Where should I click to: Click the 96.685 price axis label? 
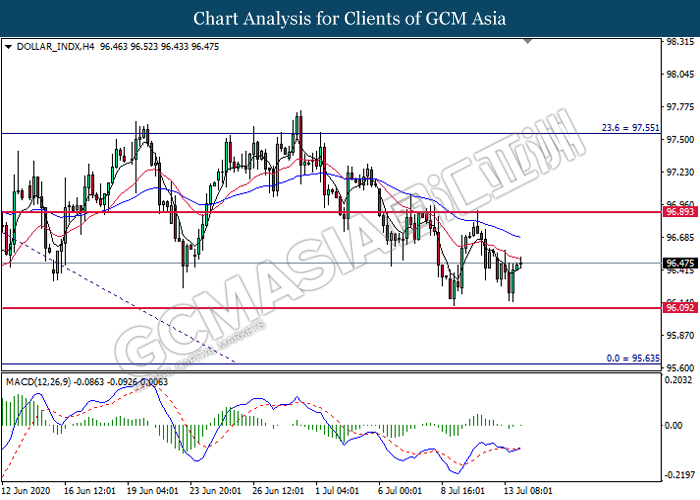680,237
